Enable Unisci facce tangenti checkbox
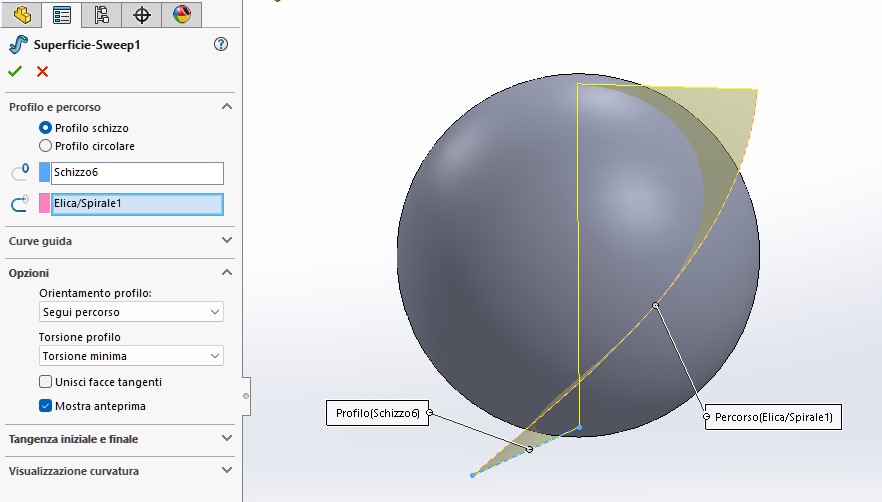 point(45,382)
